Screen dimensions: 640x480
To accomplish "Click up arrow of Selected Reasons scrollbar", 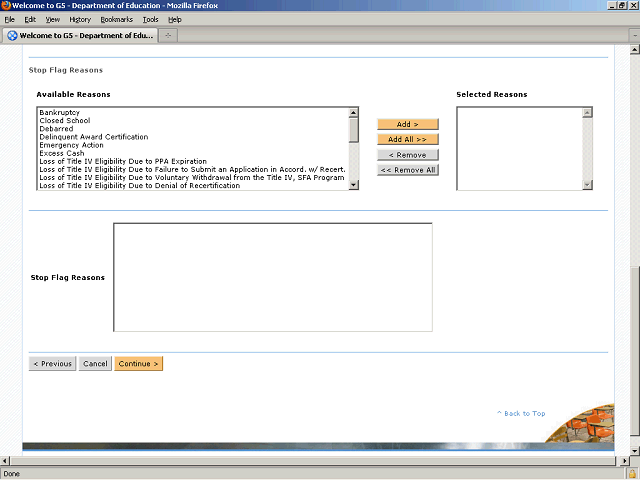I will click(587, 112).
